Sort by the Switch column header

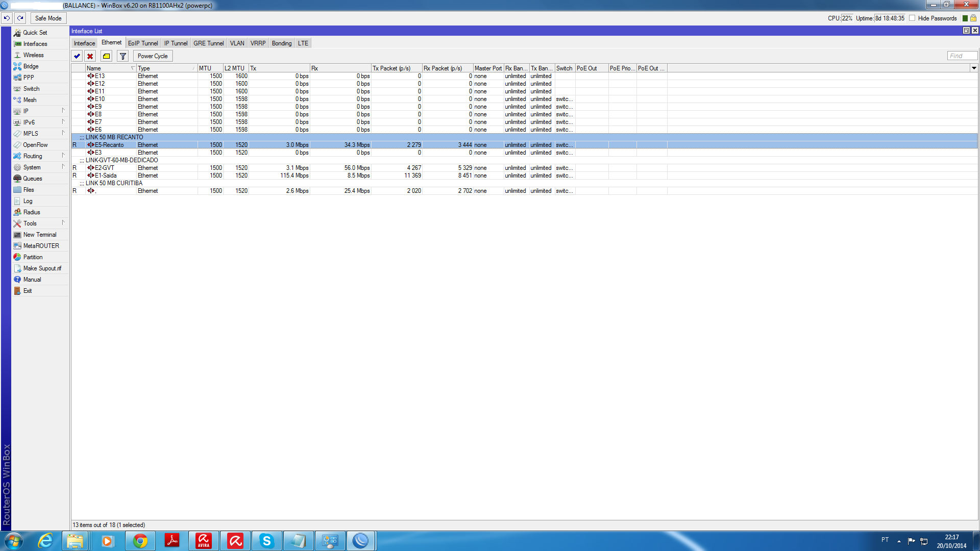click(x=565, y=68)
